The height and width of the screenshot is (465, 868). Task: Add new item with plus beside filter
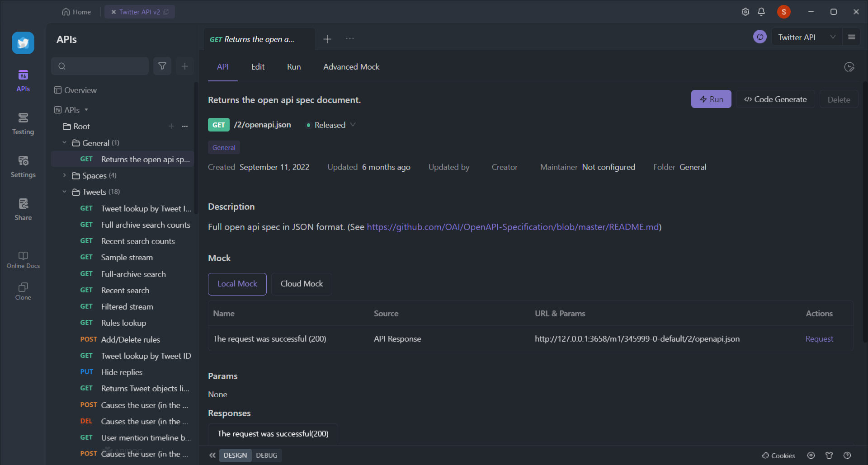coord(185,66)
